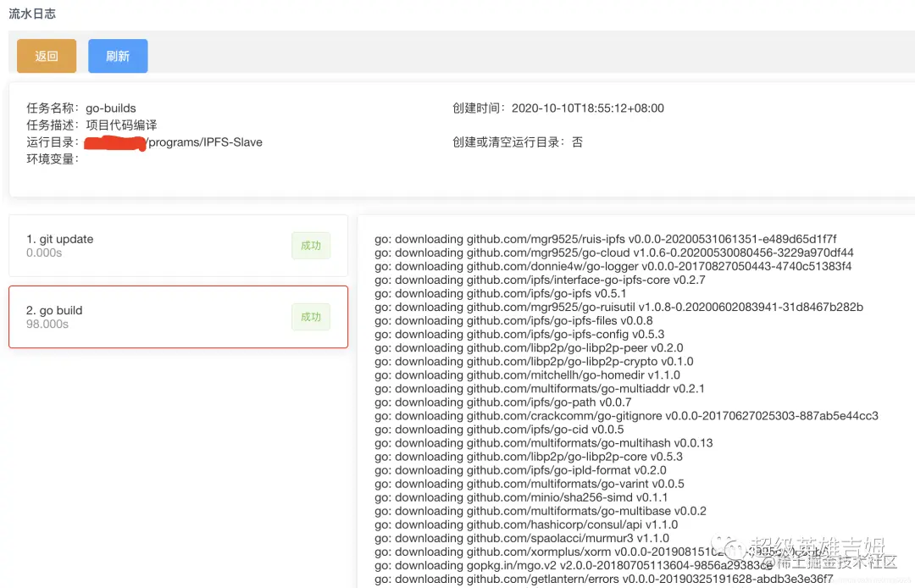Screen dimensions: 915x588
Task: Click the task description 项目代码编译
Action: [121, 125]
